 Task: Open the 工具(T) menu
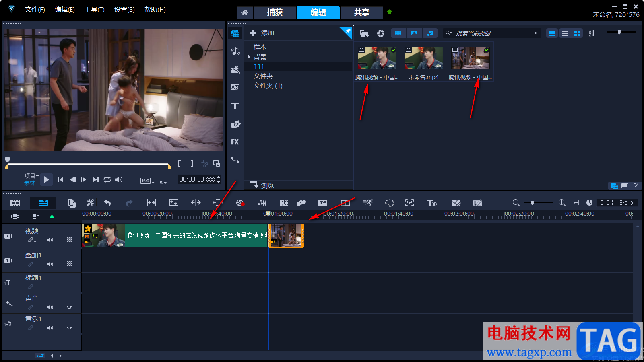[x=95, y=10]
